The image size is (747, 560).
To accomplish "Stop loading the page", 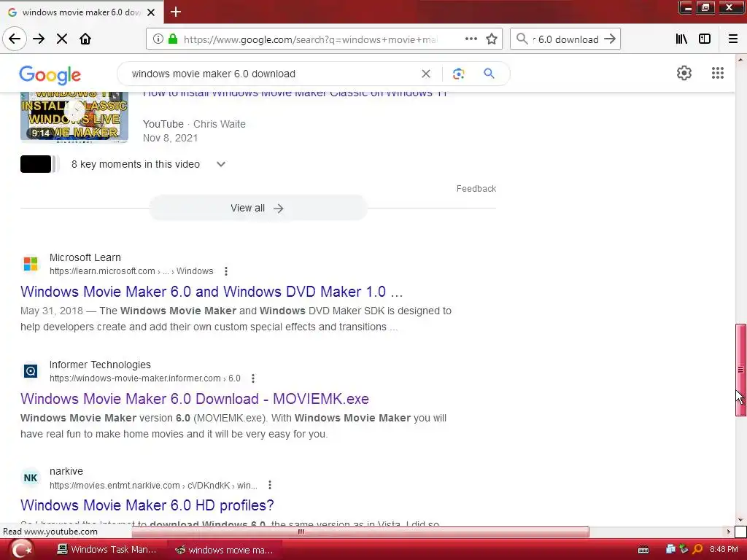I will pyautogui.click(x=62, y=39).
